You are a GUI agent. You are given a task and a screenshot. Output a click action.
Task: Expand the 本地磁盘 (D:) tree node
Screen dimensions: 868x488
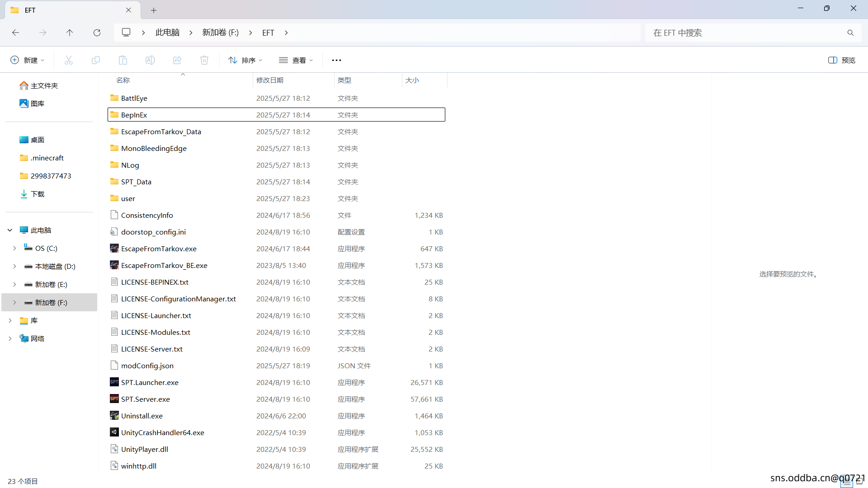pos(14,266)
